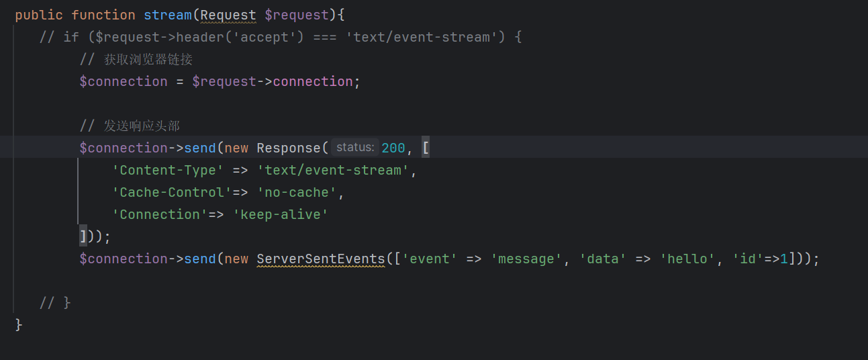Screen dimensions: 868x360
Task: Click the "stream" function name
Action: 167,15
